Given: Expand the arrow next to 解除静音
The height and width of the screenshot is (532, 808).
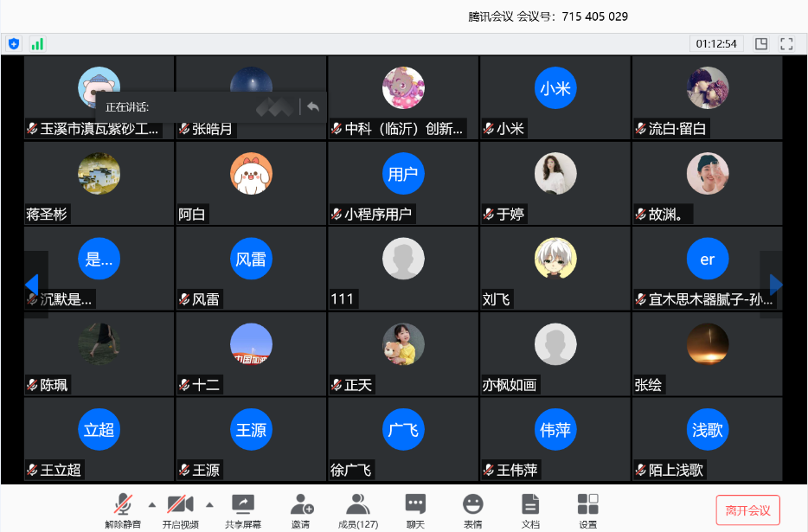Looking at the screenshot, I should click(152, 504).
